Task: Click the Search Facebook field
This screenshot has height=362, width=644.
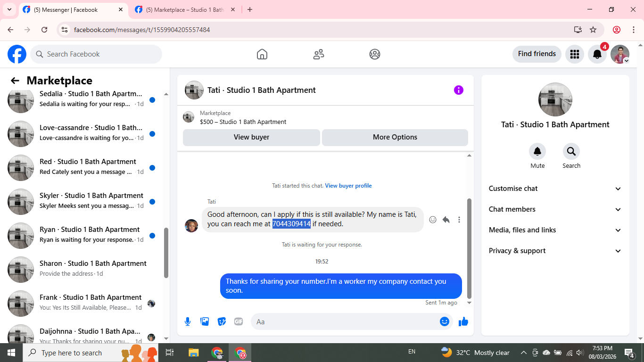Action: (96, 54)
